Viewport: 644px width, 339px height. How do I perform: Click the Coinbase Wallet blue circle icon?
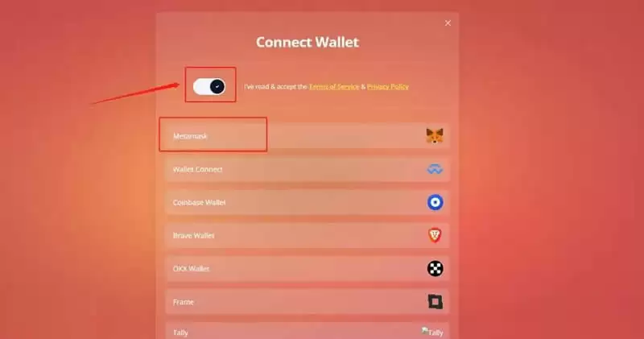[435, 202]
